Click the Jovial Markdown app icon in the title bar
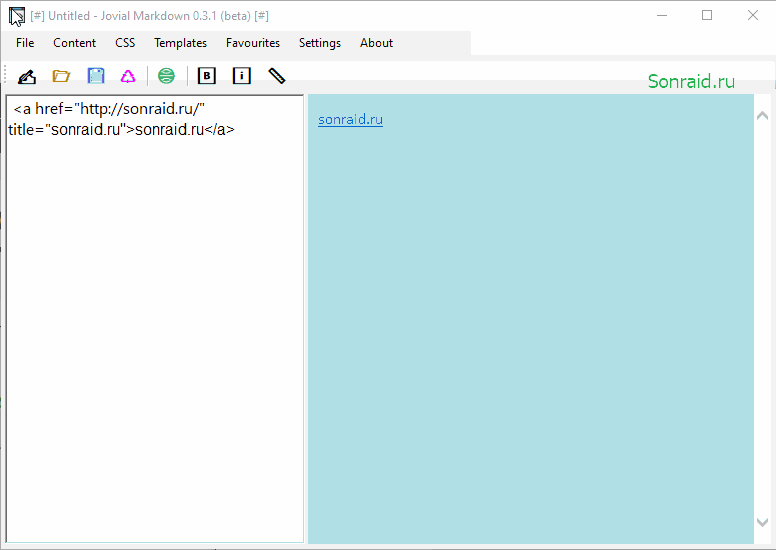This screenshot has height=550, width=776. 16,16
